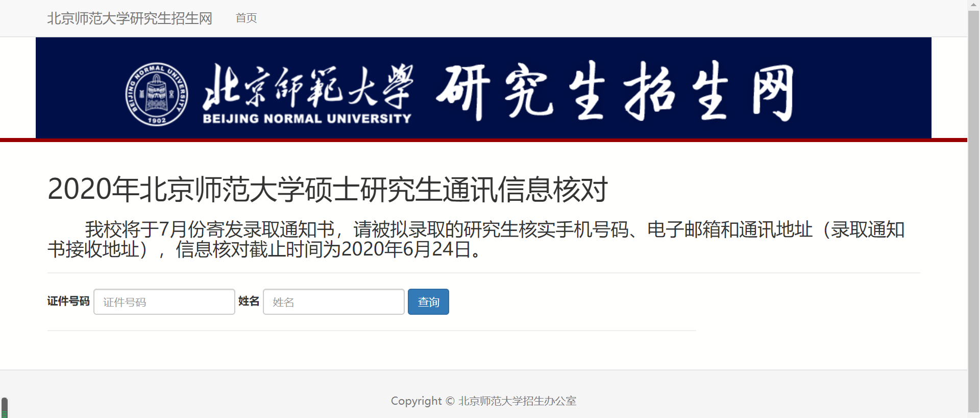Click the 姓名 label
Viewport: 980px width, 418px height.
249,301
